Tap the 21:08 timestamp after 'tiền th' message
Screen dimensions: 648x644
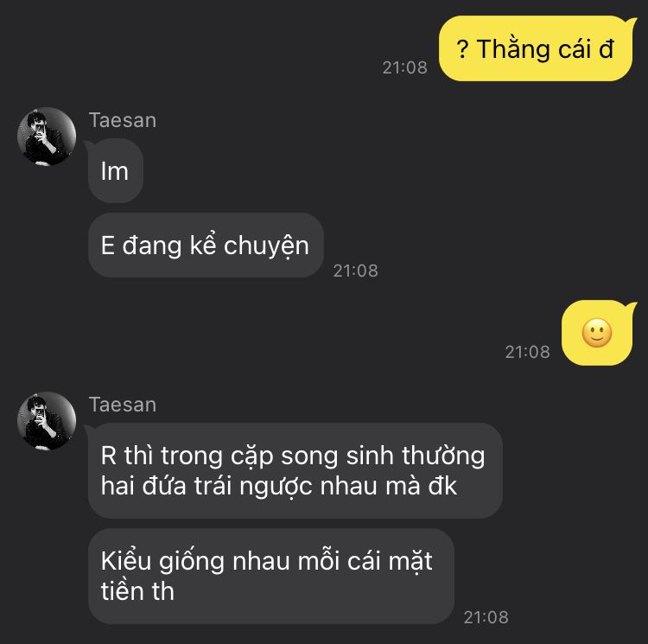tap(486, 617)
